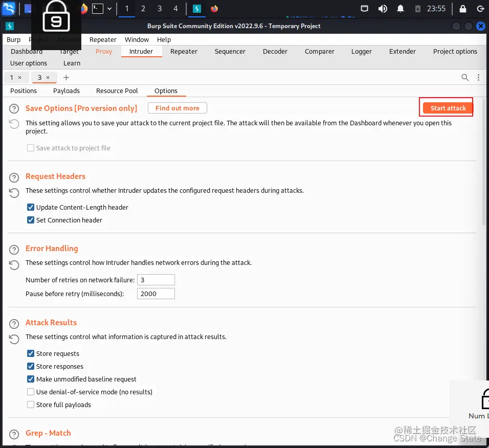Open the Window menu
The image size is (489, 448).
(137, 39)
